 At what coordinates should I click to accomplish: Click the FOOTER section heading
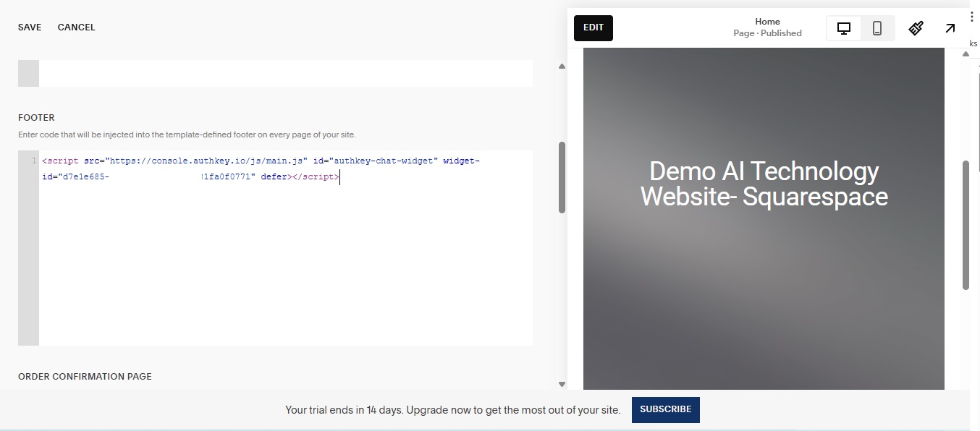pyautogui.click(x=36, y=118)
